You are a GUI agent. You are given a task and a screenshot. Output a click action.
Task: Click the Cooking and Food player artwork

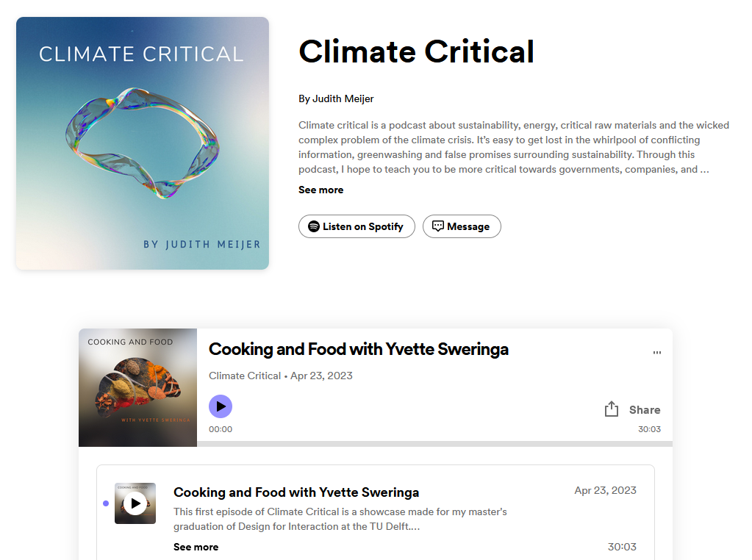[137, 387]
